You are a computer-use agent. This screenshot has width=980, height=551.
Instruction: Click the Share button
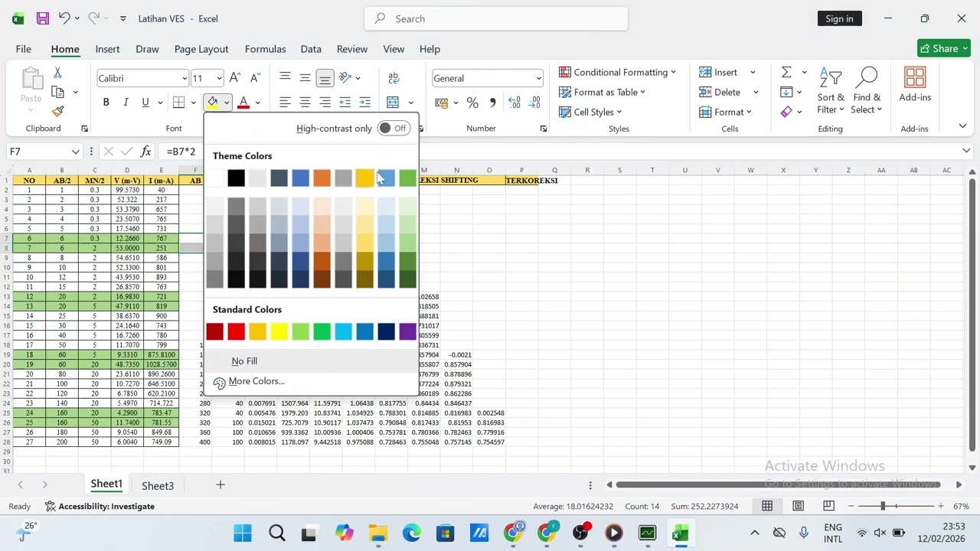pyautogui.click(x=944, y=48)
